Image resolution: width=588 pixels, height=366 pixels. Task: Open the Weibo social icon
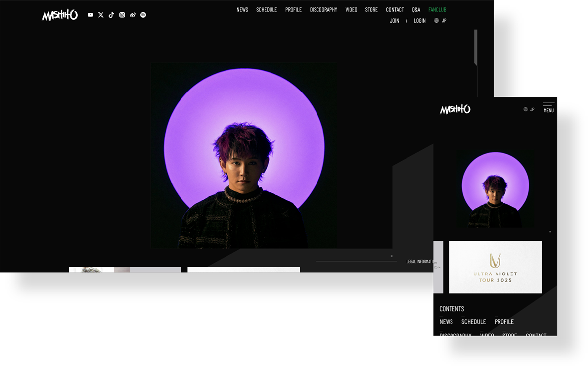click(133, 15)
